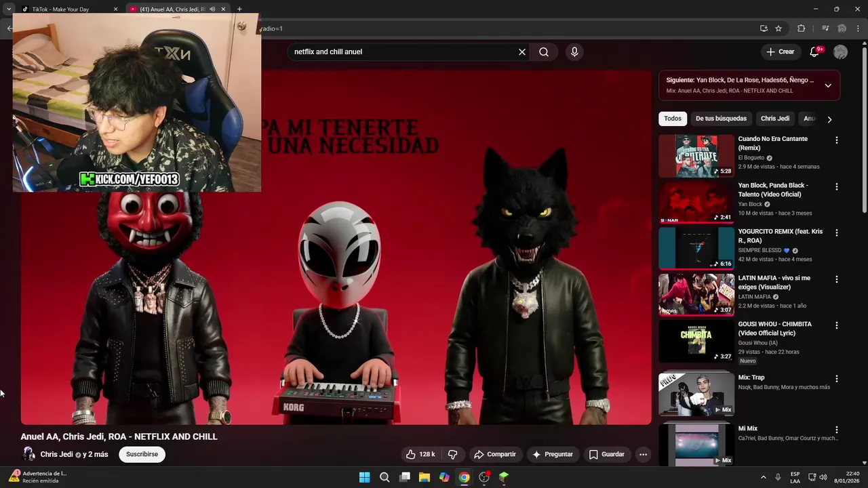Screen dimensions: 868x488
Task: Open File Explorer from taskbar
Action: 425,477
